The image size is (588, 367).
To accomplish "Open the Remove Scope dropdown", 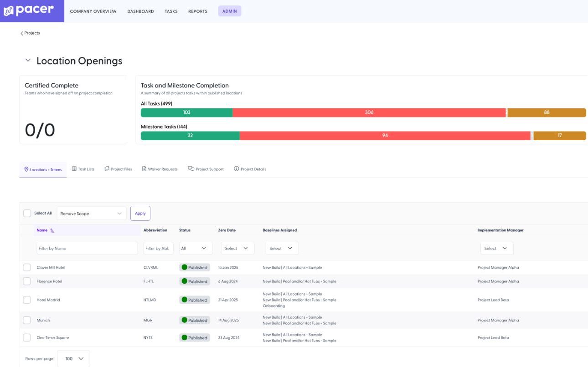I will (91, 214).
